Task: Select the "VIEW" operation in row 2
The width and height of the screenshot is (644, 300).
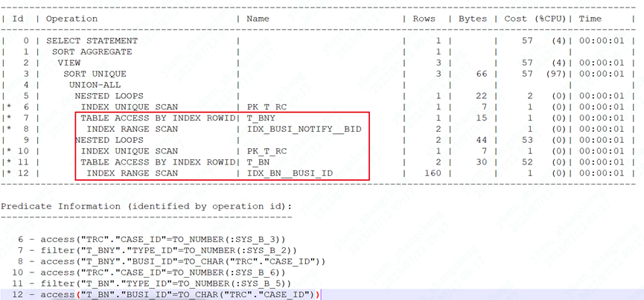Action: pyautogui.click(x=69, y=63)
